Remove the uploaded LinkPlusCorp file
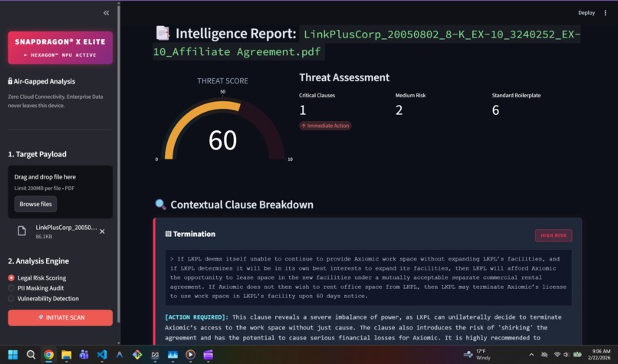 102,231
